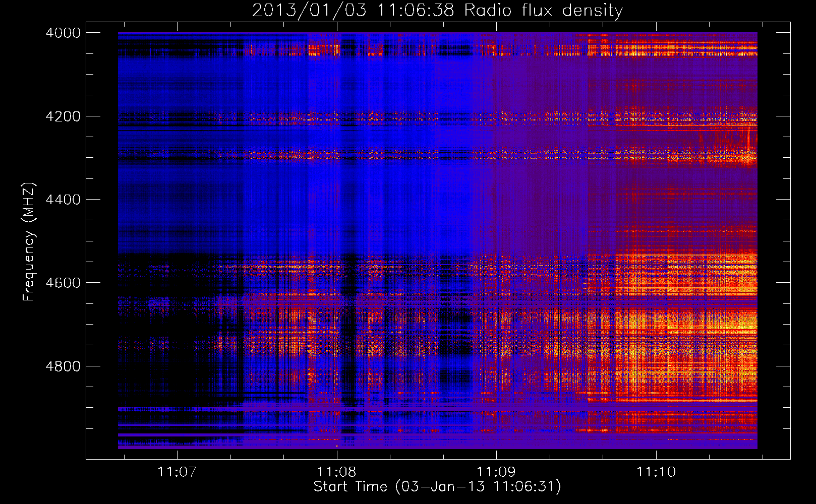816x504 pixels.
Task: Click the "Start Time (03-Jan-13 11:06:31)" axis label
Action: tap(437, 487)
